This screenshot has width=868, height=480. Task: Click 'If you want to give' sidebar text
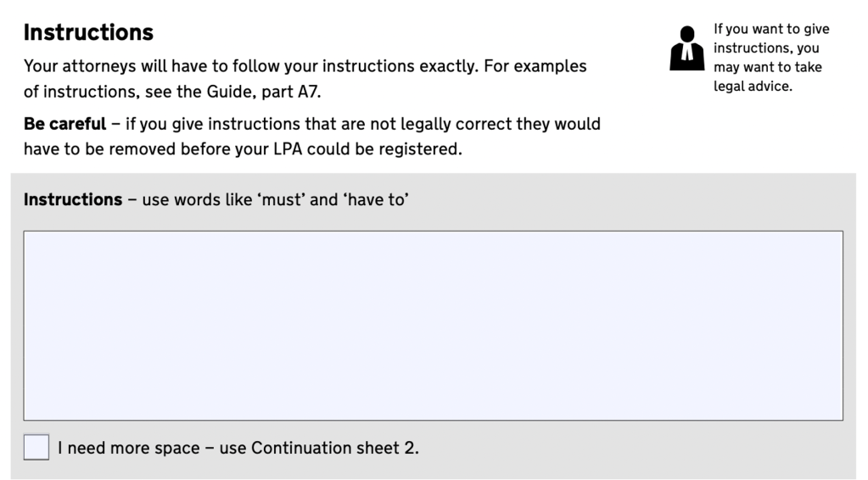pyautogui.click(x=770, y=30)
